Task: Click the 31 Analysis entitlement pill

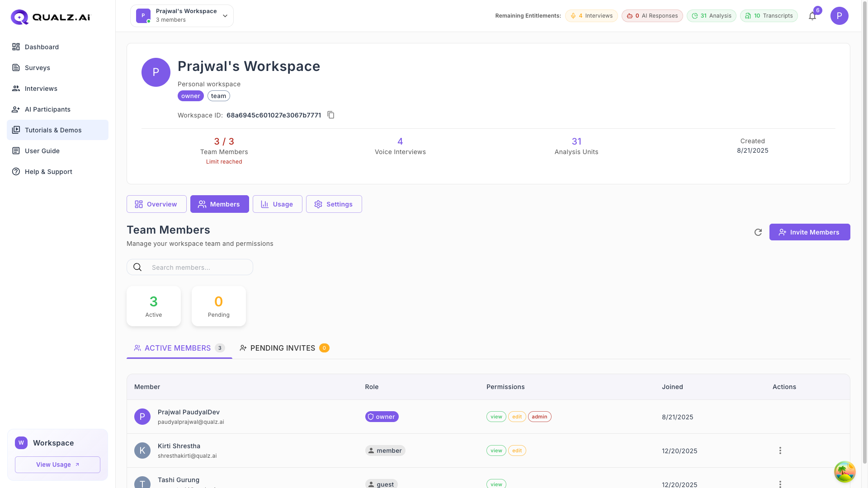Action: (x=711, y=15)
